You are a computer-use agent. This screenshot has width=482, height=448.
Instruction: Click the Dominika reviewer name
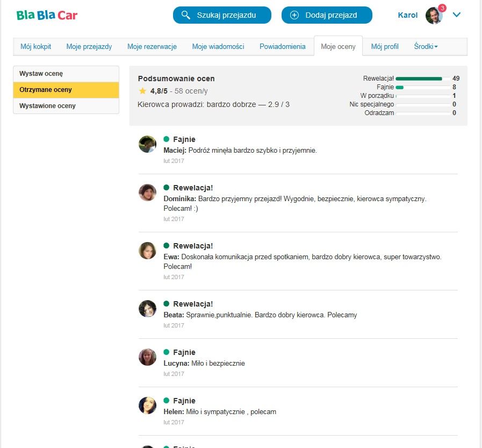(180, 199)
